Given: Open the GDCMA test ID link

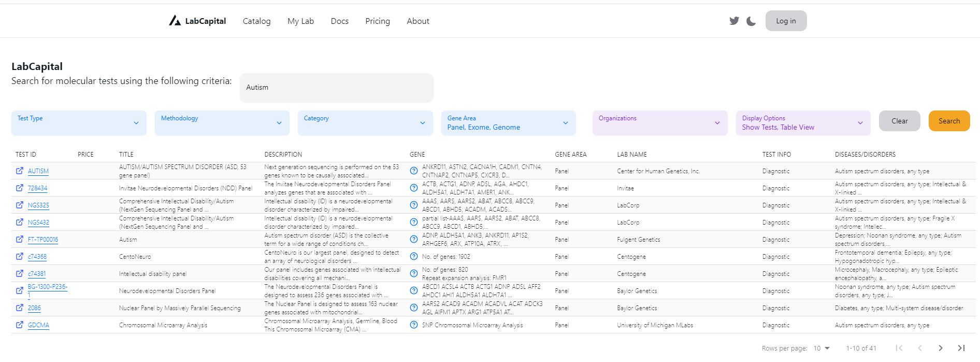Looking at the screenshot, I should (39, 325).
